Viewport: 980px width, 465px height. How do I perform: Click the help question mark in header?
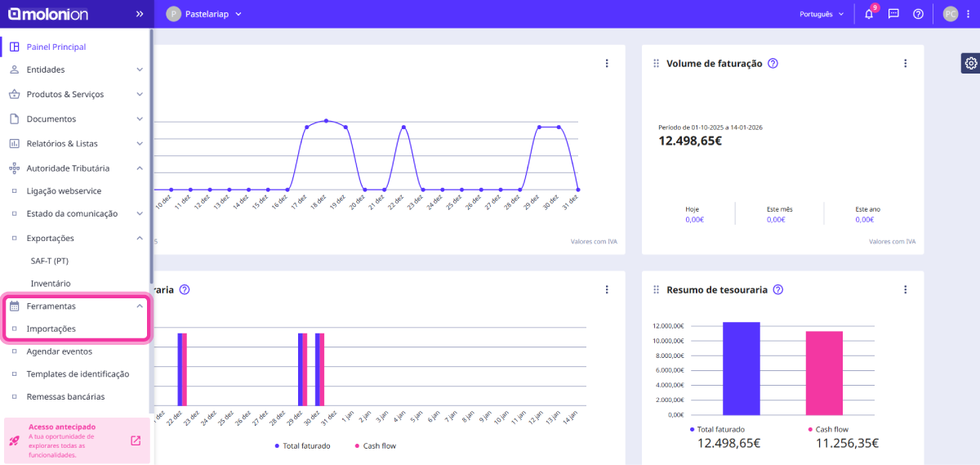pos(918,14)
